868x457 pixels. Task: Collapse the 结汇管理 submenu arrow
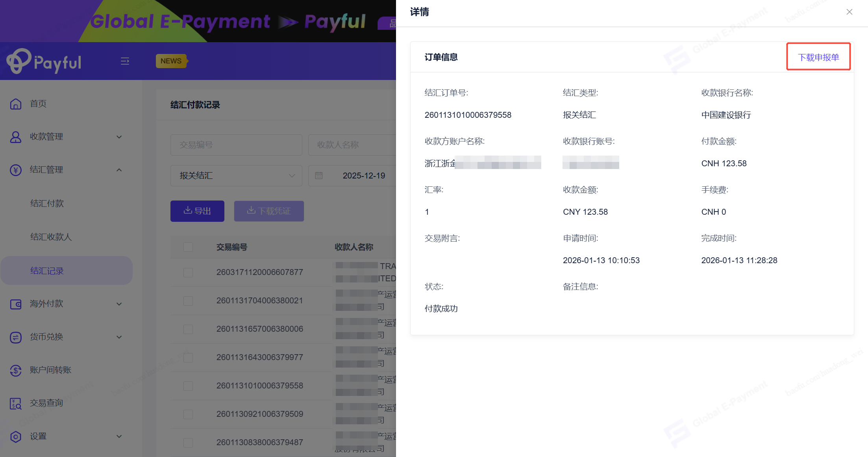pos(119,170)
